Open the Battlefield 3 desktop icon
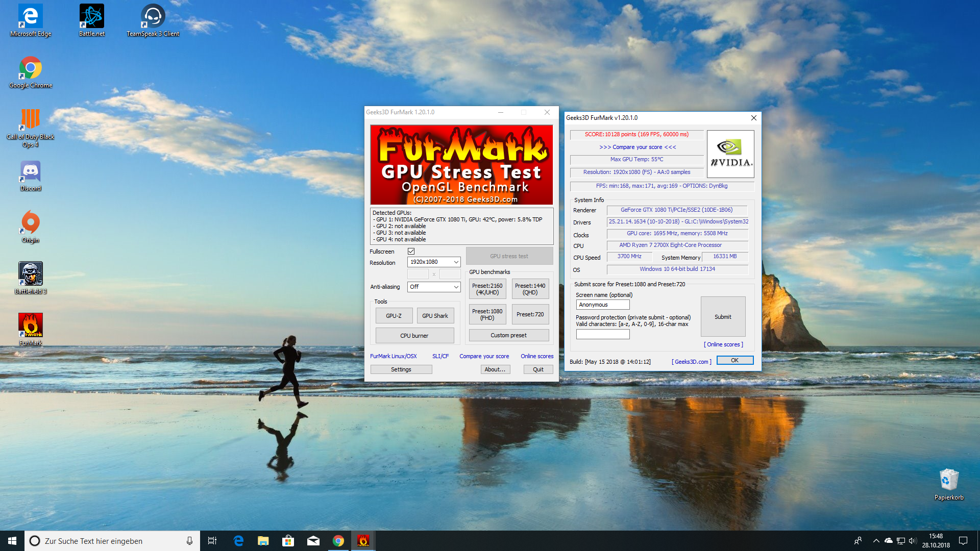Image resolution: width=980 pixels, height=551 pixels. click(31, 274)
